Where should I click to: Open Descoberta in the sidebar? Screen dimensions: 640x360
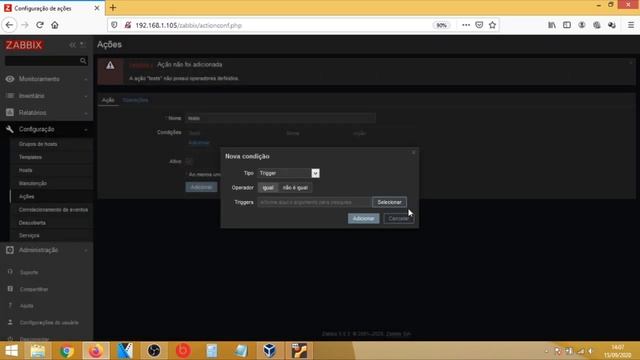pyautogui.click(x=32, y=223)
